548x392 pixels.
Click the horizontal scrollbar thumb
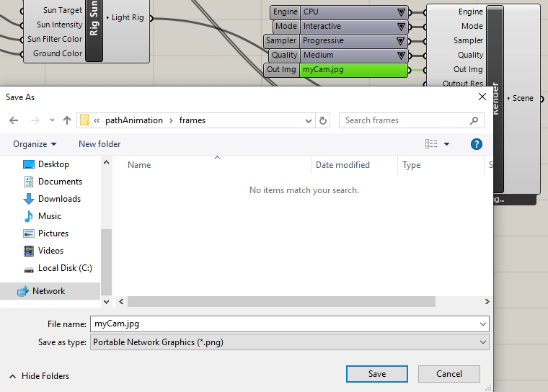point(281,301)
